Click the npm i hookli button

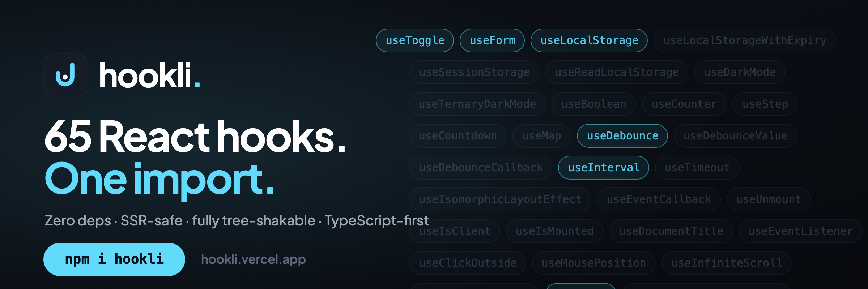[114, 259]
